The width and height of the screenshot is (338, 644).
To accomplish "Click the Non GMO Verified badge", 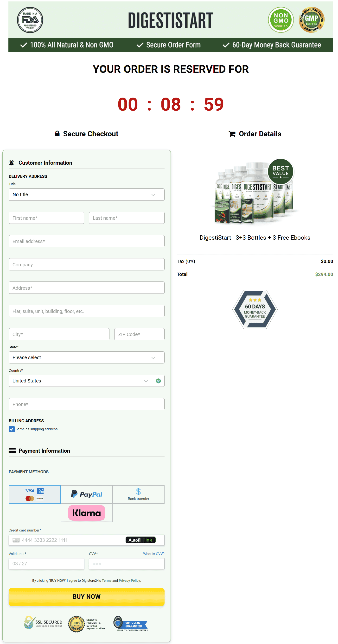I will (281, 20).
